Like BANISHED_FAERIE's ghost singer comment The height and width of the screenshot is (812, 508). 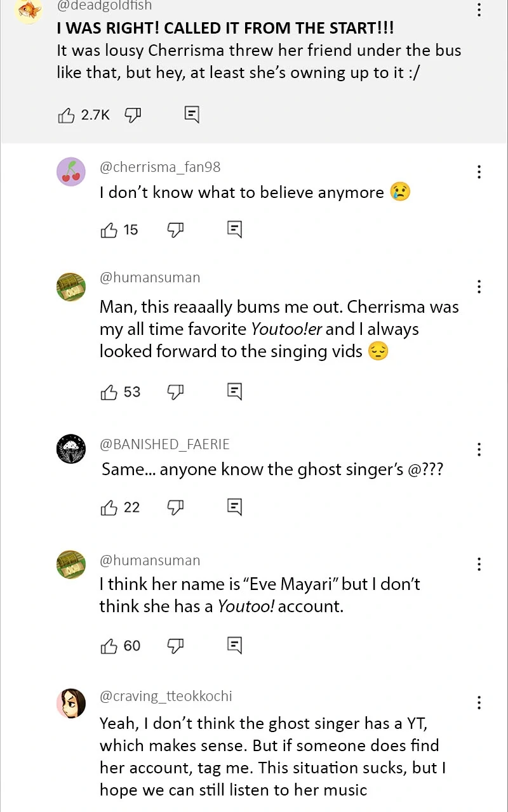(x=109, y=507)
